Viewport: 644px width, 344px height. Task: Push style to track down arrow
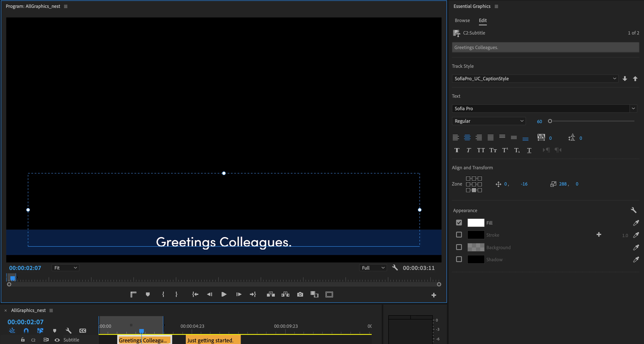[625, 79]
